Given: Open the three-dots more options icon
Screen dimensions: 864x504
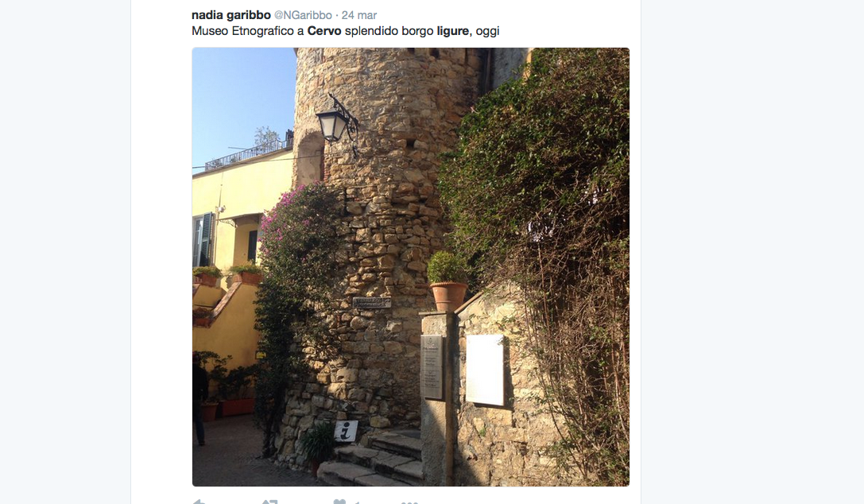Looking at the screenshot, I should [x=409, y=502].
